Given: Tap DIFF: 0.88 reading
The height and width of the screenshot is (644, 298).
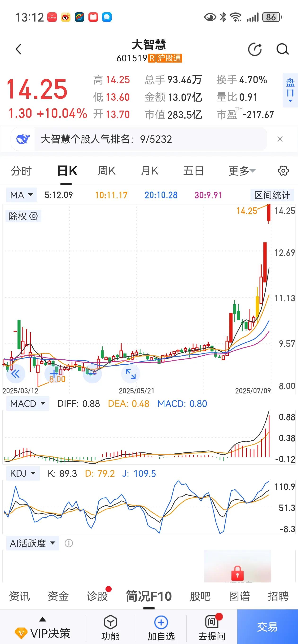Looking at the screenshot, I should click(79, 404).
